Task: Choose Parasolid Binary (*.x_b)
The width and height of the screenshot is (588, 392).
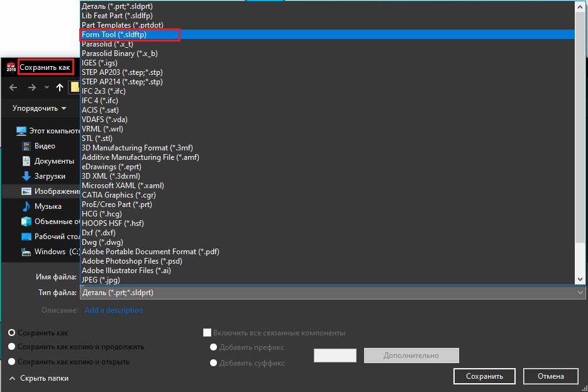Action: 328,53
